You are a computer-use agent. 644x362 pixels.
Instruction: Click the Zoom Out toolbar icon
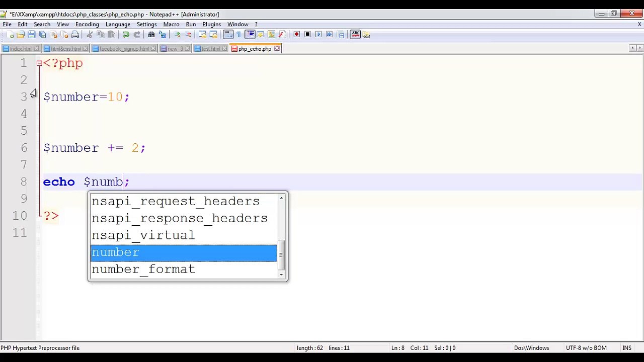(188, 35)
